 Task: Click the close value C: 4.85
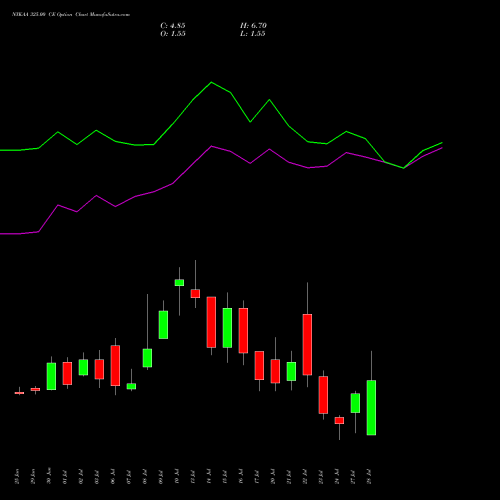point(173,26)
